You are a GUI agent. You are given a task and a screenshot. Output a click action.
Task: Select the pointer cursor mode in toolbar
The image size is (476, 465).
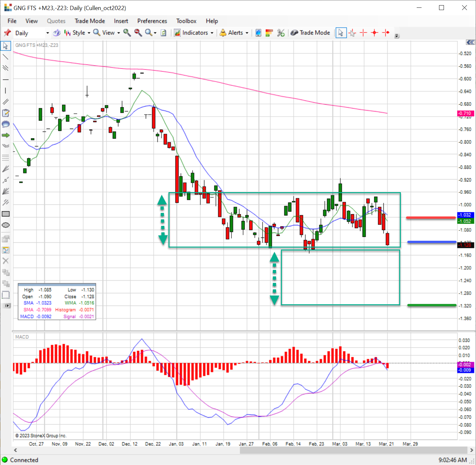341,33
